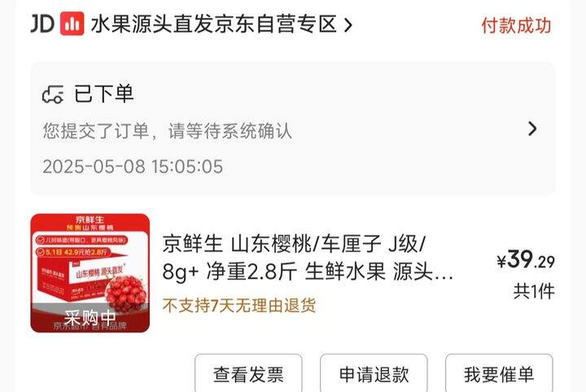Open the 水果源头直发京东自营专区 store link
Viewport: 586px width, 392px height.
[x=214, y=24]
